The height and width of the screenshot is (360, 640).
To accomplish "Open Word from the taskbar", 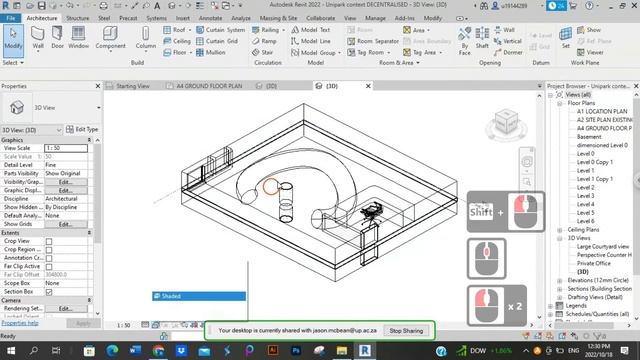I will click(x=135, y=351).
